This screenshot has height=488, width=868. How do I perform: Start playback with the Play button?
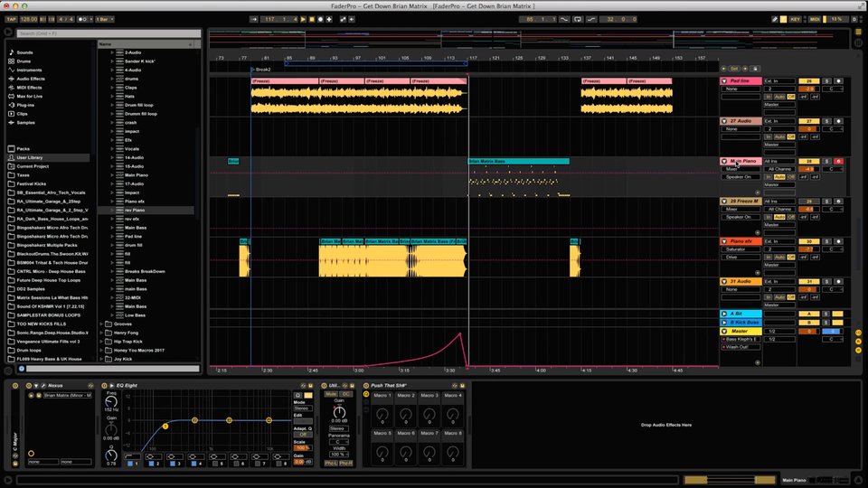click(x=303, y=19)
